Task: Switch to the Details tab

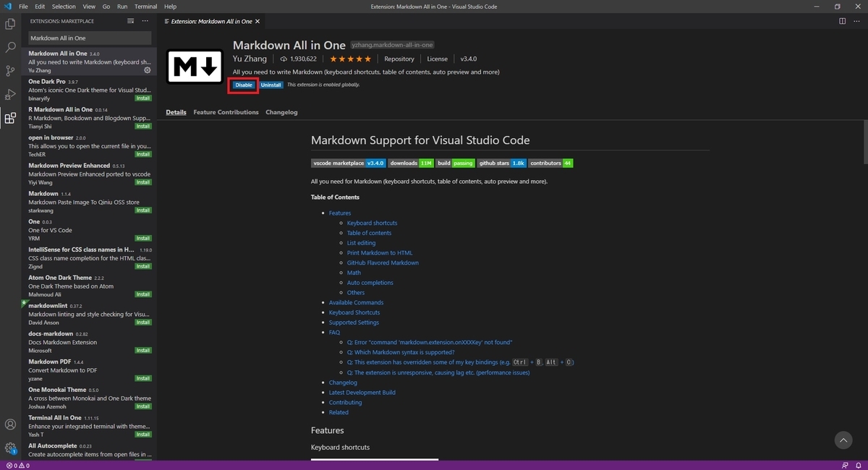Action: tap(176, 112)
